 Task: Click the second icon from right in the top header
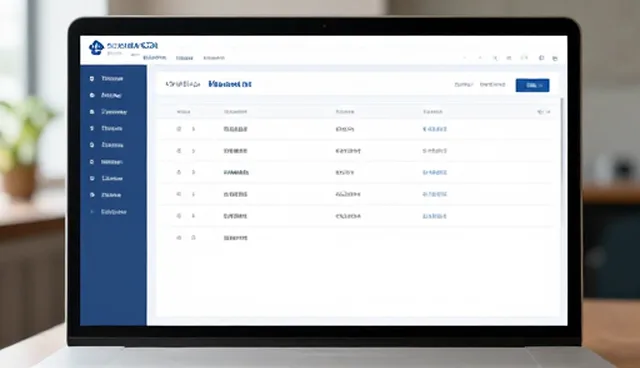(x=541, y=58)
